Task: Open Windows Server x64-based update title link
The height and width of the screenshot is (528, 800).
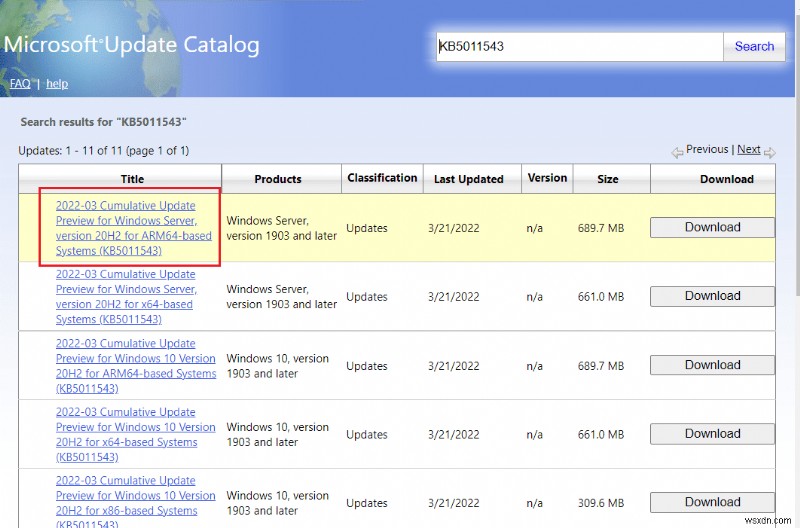Action: click(x=126, y=297)
